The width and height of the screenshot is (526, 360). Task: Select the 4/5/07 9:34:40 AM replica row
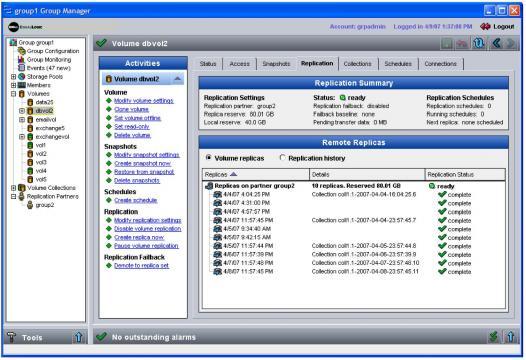[x=354, y=229]
